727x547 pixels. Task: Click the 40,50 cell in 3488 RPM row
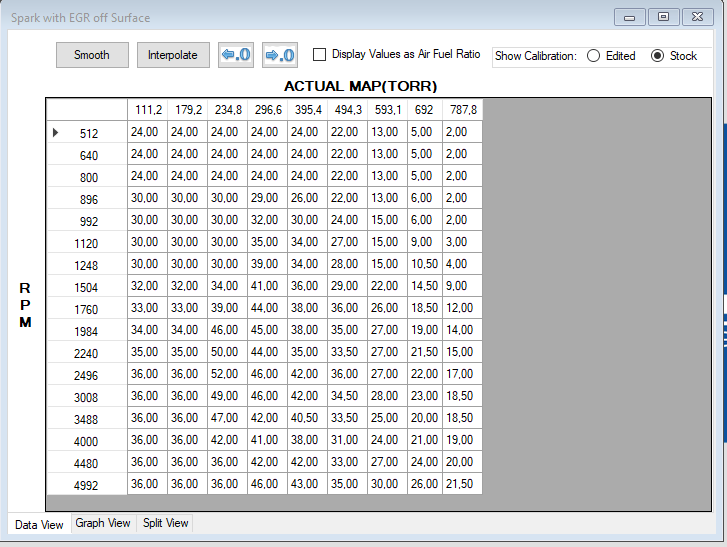point(305,418)
